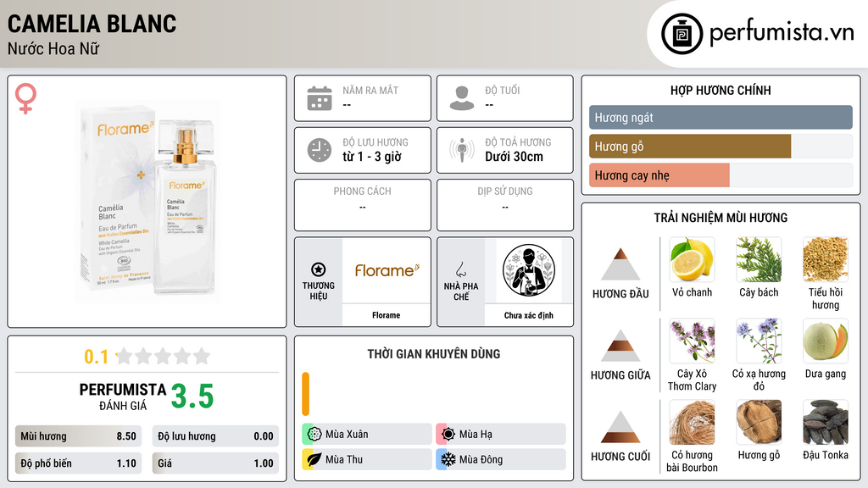Click the Nước Hoa Nữ subtitle

(x=53, y=49)
